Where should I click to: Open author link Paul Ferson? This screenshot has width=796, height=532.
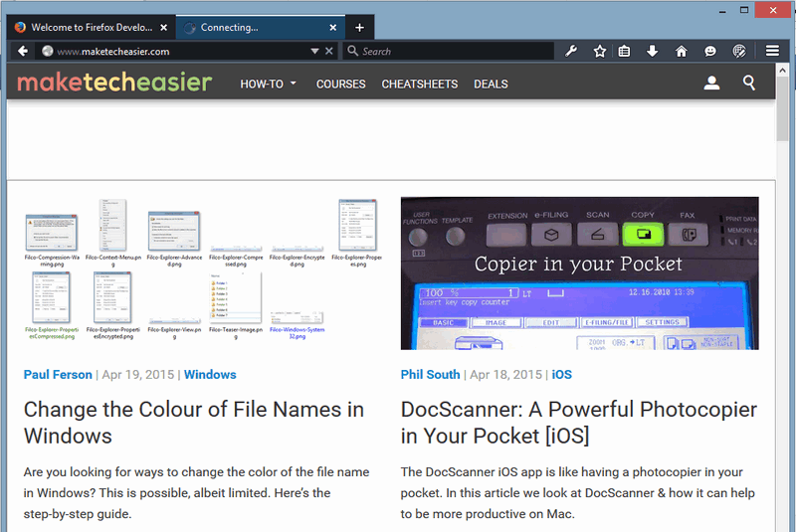click(x=58, y=374)
